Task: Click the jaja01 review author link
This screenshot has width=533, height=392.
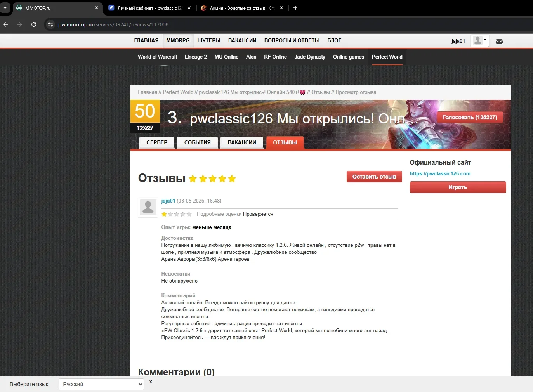Action: coord(168,201)
